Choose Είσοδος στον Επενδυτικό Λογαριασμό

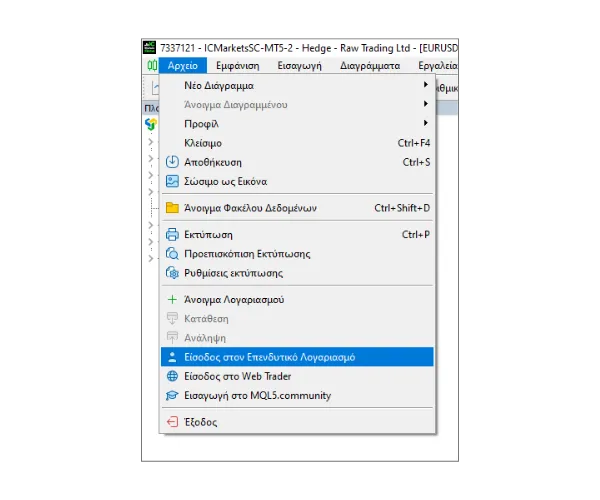[270, 357]
